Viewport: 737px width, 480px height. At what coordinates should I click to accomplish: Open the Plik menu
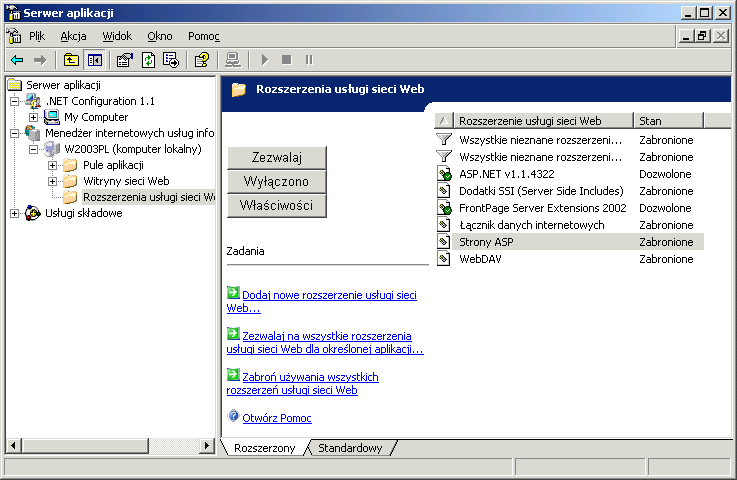point(37,36)
